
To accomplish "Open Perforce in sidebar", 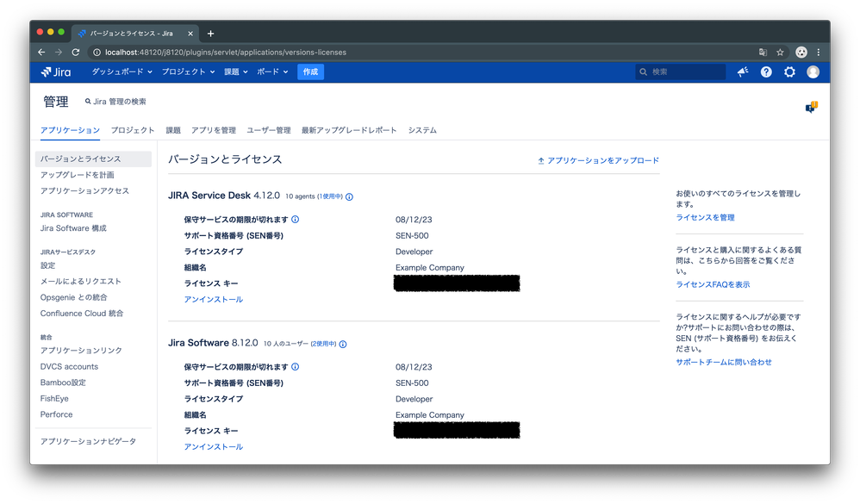I will tap(57, 414).
